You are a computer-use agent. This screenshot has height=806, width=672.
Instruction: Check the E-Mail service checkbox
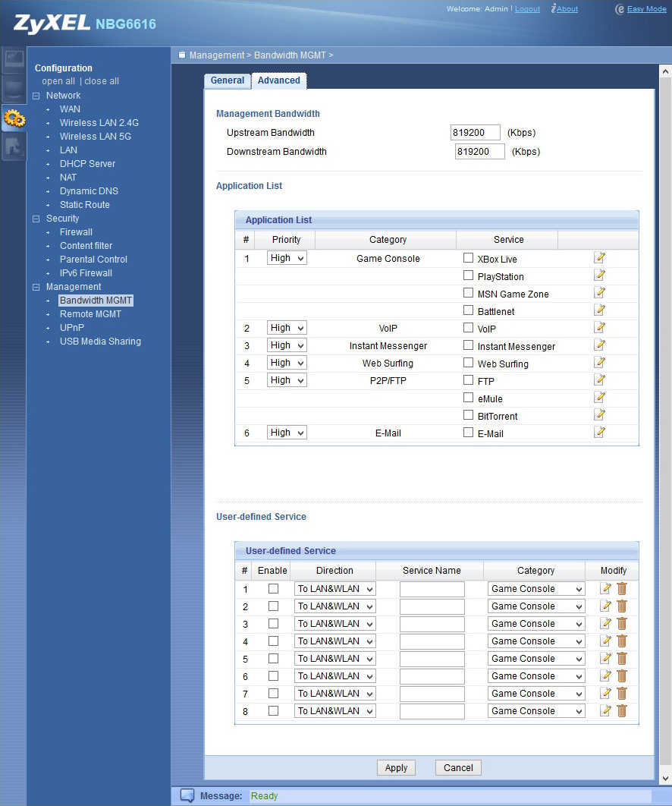pyautogui.click(x=468, y=433)
